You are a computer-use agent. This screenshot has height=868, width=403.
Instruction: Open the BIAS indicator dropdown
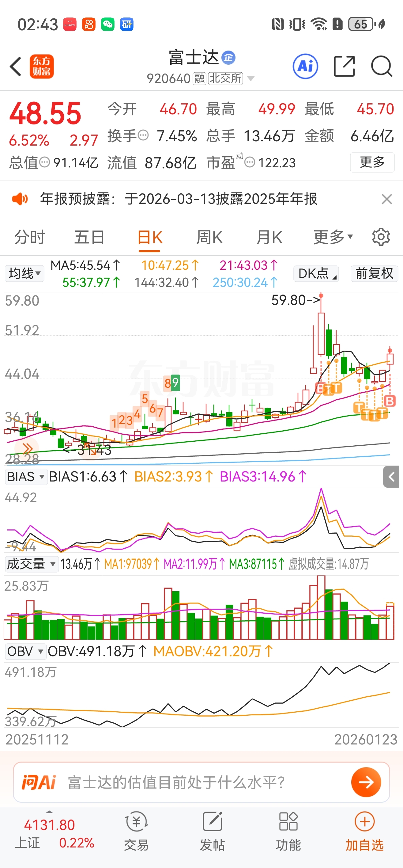[x=26, y=477]
